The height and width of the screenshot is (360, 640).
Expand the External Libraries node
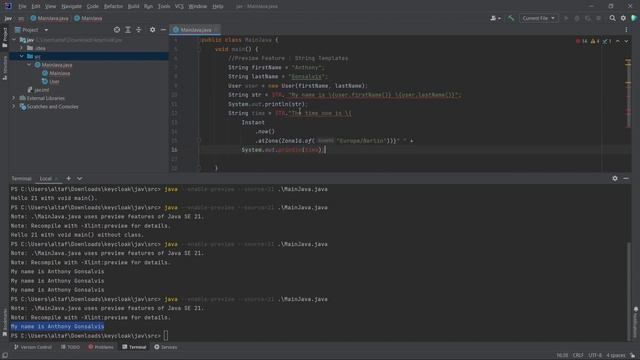[x=13, y=98]
